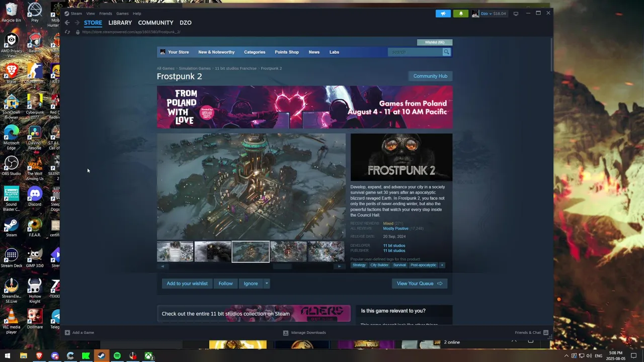
Task: Open the Steam menu
Action: point(76,14)
